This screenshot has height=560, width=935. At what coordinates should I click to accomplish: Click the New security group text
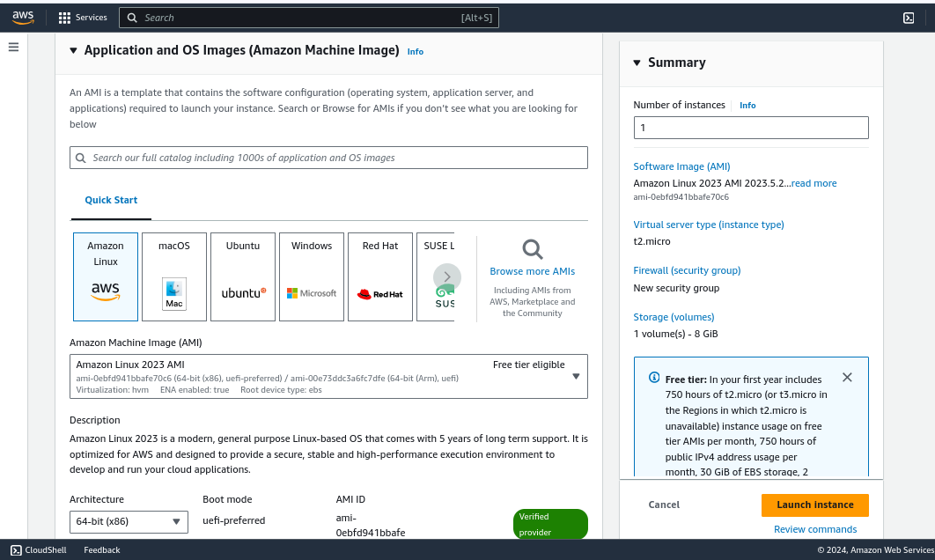[676, 288]
